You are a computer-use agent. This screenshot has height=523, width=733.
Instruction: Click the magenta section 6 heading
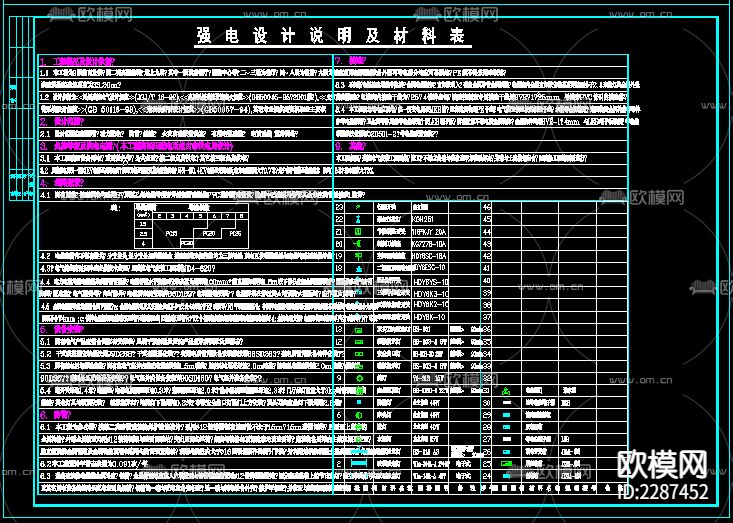(x=56, y=415)
